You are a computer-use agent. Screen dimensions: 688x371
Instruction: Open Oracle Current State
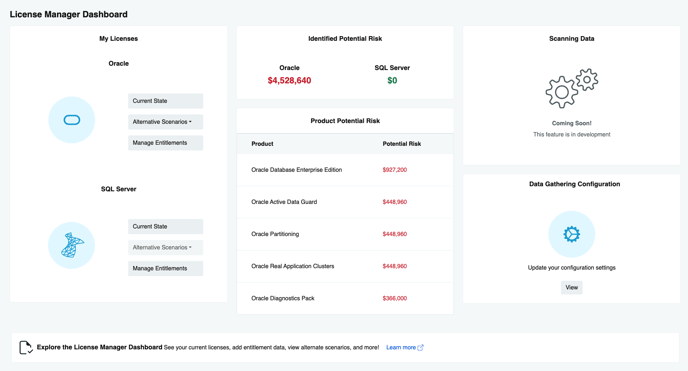165,101
